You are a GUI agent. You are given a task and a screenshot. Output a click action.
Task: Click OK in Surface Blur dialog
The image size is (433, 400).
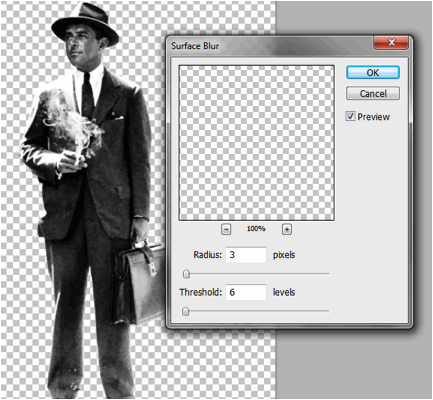pos(373,72)
